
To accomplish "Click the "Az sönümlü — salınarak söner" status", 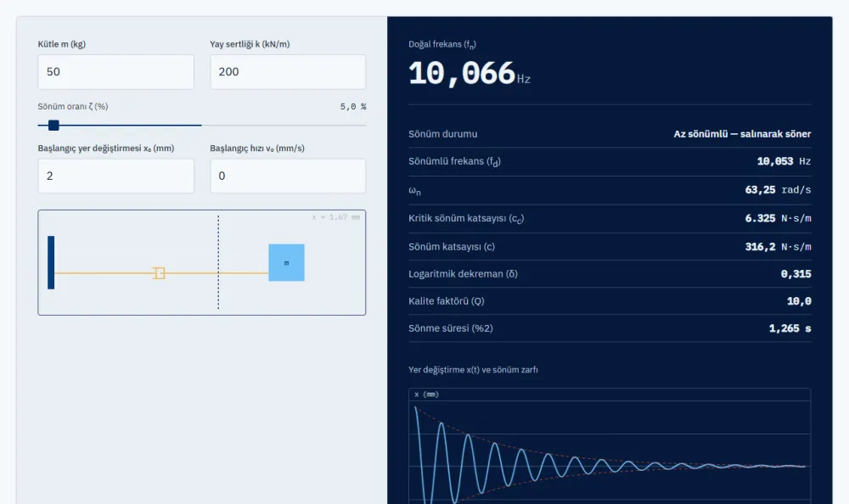I will point(742,134).
